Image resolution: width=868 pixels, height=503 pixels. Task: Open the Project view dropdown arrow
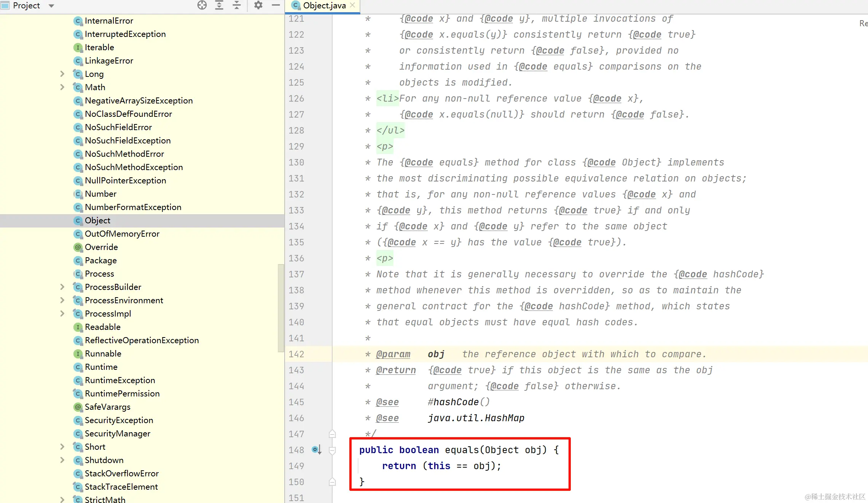click(x=51, y=6)
